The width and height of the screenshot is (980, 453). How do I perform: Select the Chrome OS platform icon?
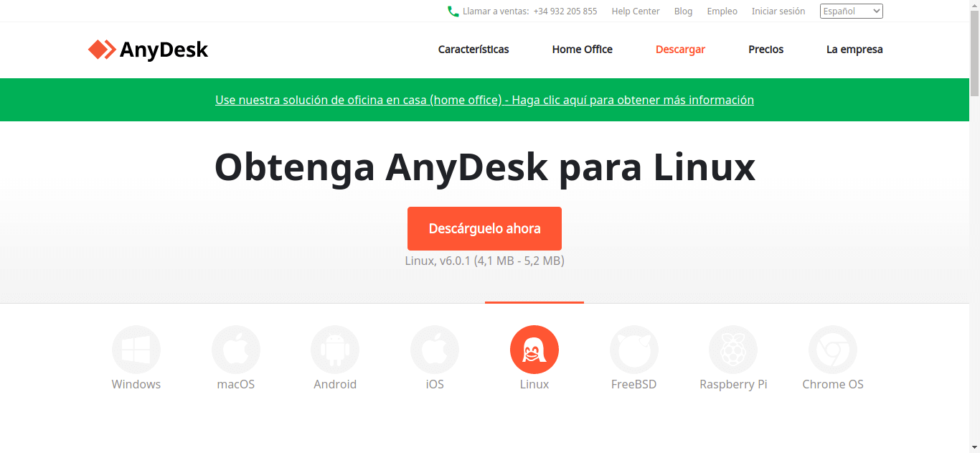click(x=832, y=349)
